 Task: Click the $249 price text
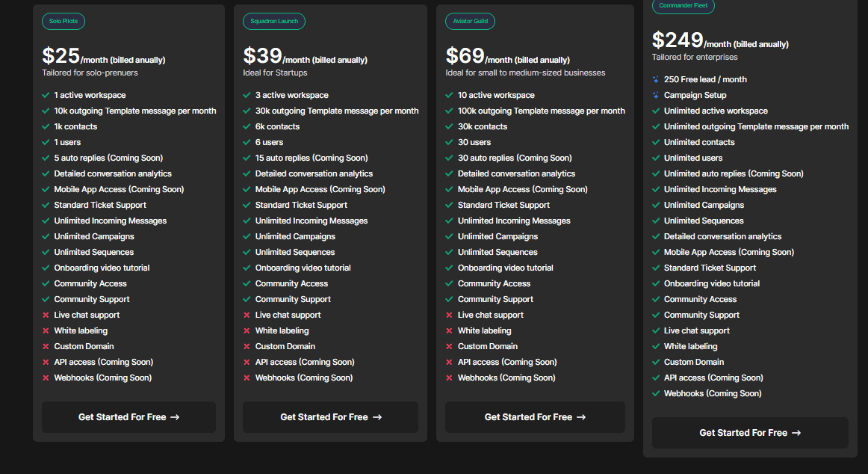pyautogui.click(x=678, y=40)
